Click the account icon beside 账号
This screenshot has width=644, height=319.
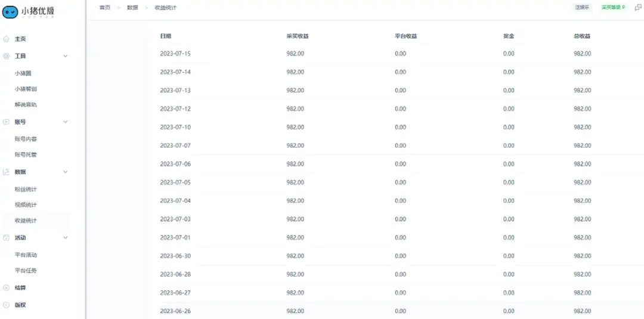pos(7,122)
